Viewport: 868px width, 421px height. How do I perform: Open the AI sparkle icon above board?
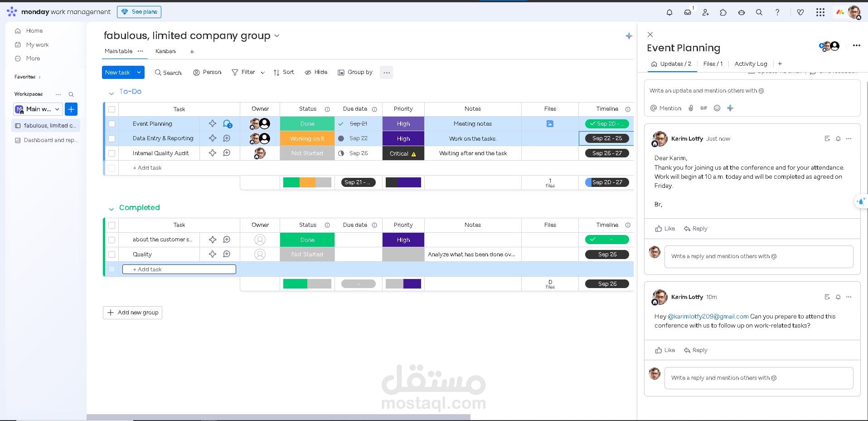[629, 36]
